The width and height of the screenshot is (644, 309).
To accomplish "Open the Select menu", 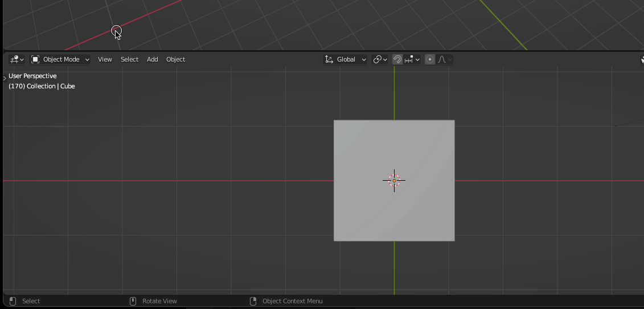I will 129,59.
